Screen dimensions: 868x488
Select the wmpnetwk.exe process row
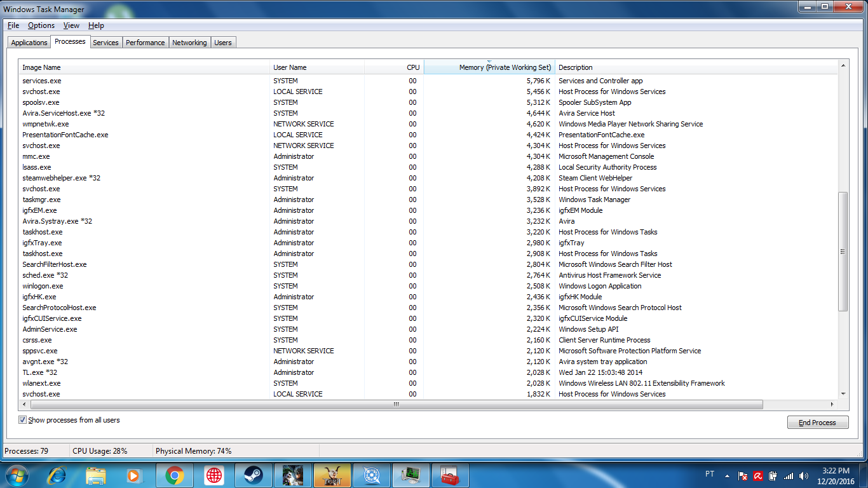[429, 124]
